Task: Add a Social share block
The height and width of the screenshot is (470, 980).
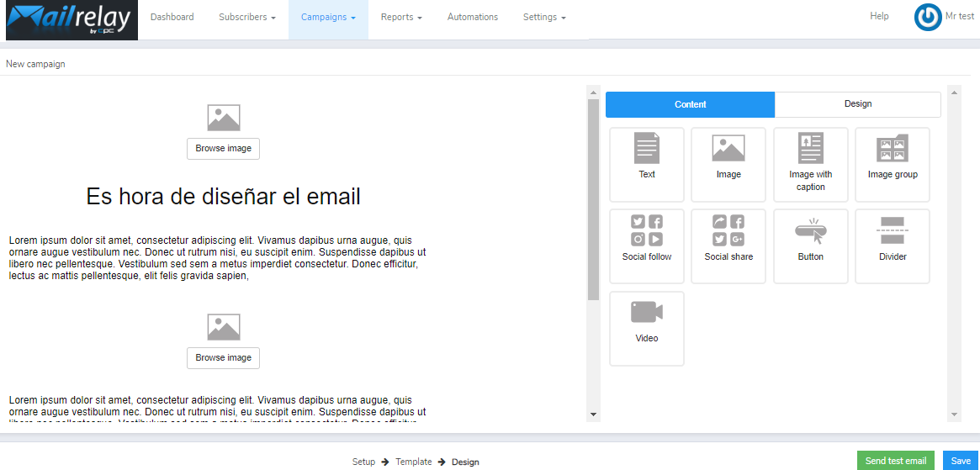Action: (728, 246)
